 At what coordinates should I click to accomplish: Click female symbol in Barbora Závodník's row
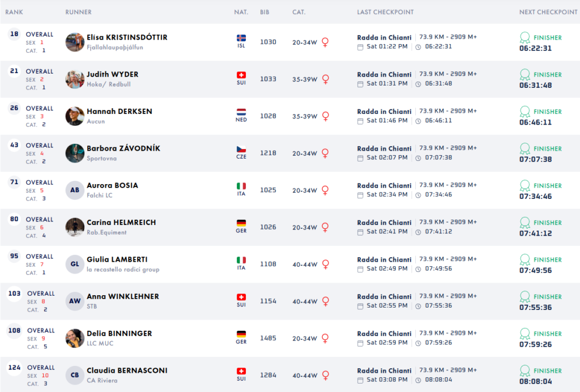[x=325, y=153]
